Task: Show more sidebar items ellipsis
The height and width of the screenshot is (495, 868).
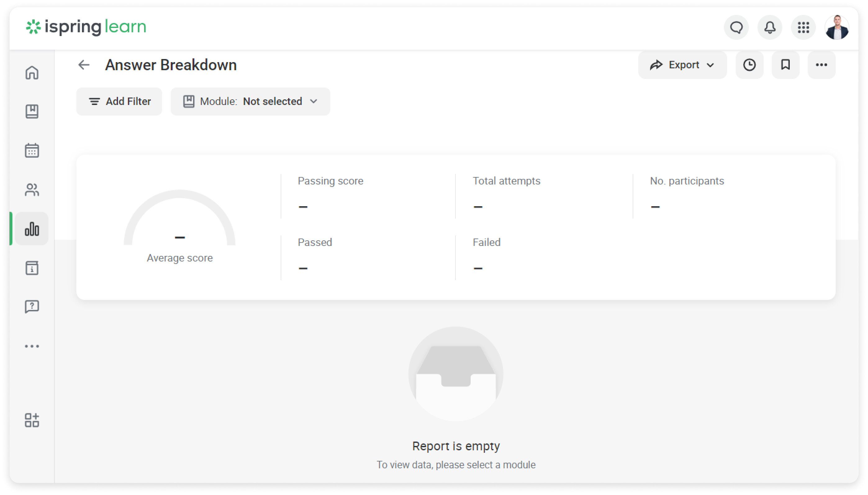Action: (32, 347)
